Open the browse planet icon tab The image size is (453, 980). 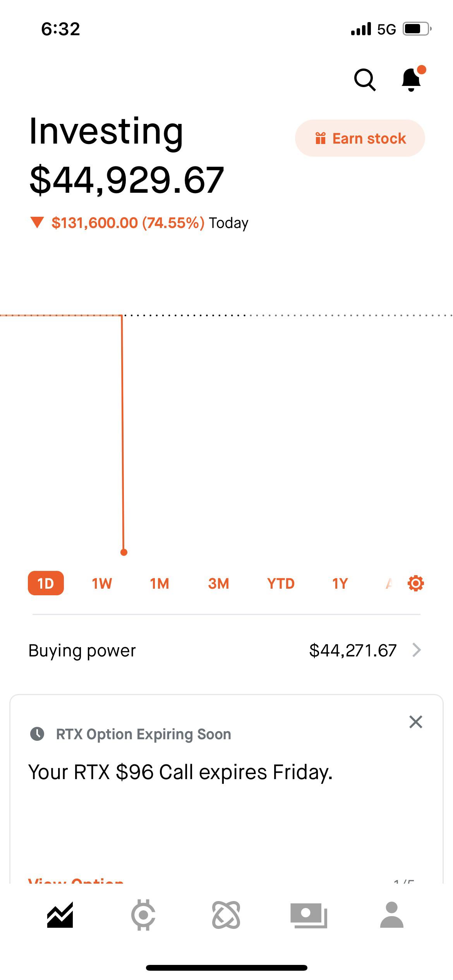click(226, 915)
